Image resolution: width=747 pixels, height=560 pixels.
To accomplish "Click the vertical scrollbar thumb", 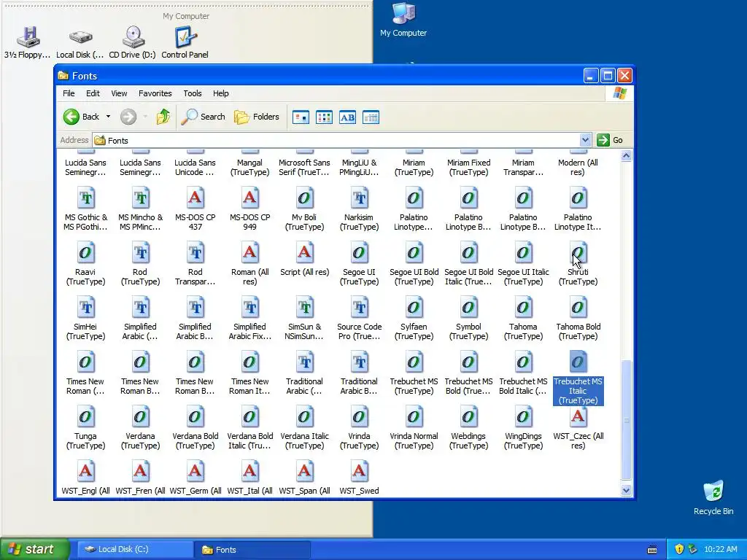I will tap(626, 420).
